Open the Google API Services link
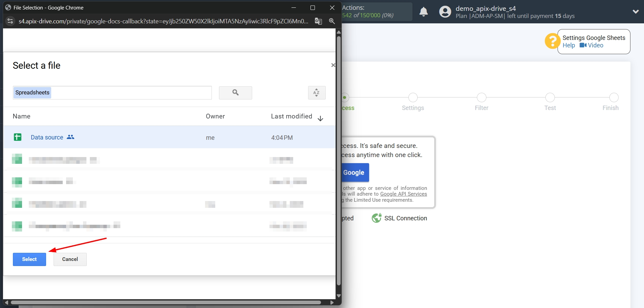The image size is (644, 308). click(403, 194)
